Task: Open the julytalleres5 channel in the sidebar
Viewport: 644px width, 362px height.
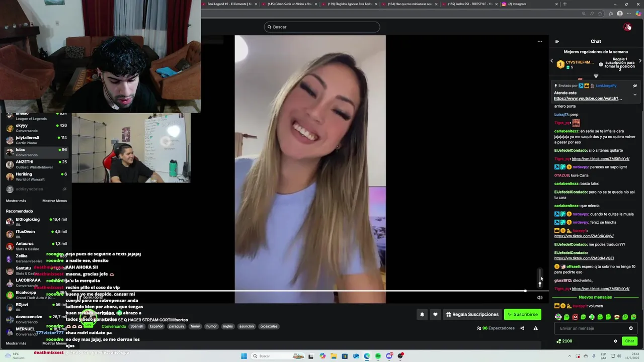Action: click(x=36, y=140)
